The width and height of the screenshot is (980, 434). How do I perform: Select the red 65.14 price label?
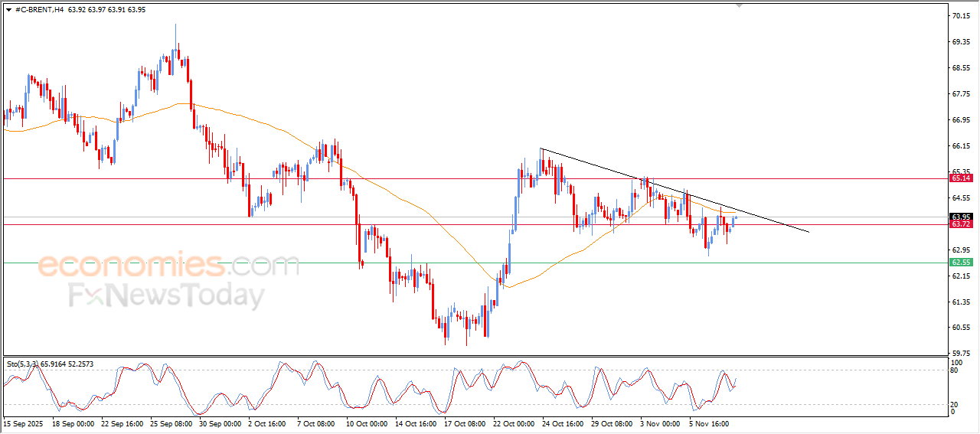coord(960,178)
